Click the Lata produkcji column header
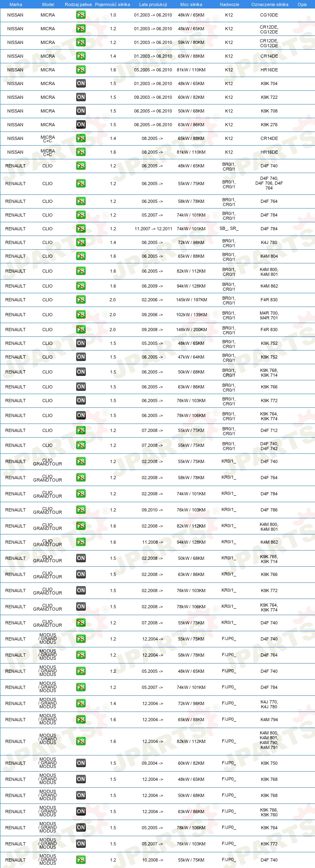Screen dimensions: 315x868 pos(153,4)
